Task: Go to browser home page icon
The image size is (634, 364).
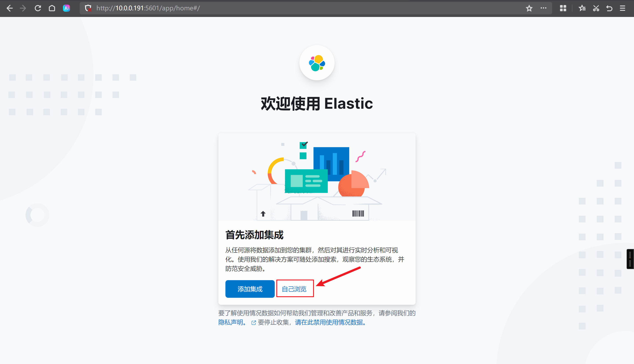Action: tap(52, 8)
